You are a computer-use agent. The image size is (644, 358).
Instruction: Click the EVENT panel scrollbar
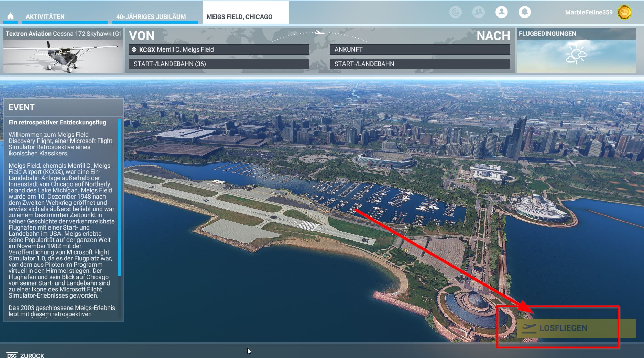click(119, 197)
